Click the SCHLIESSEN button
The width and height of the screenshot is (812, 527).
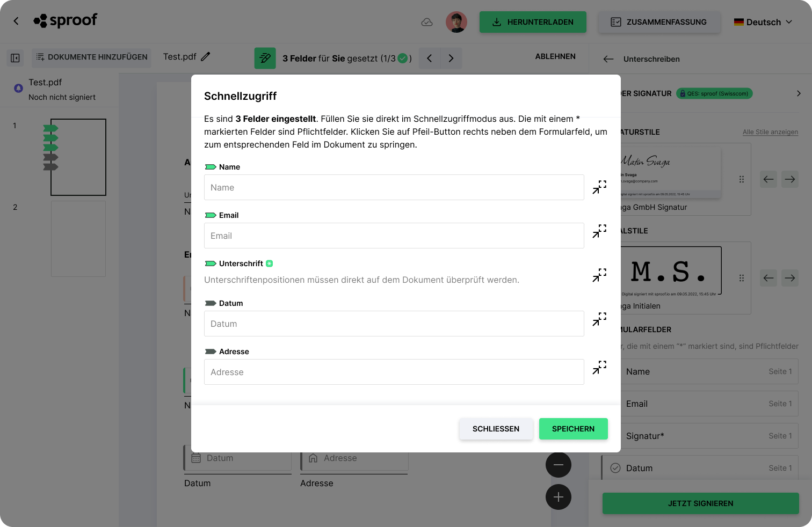[496, 429]
